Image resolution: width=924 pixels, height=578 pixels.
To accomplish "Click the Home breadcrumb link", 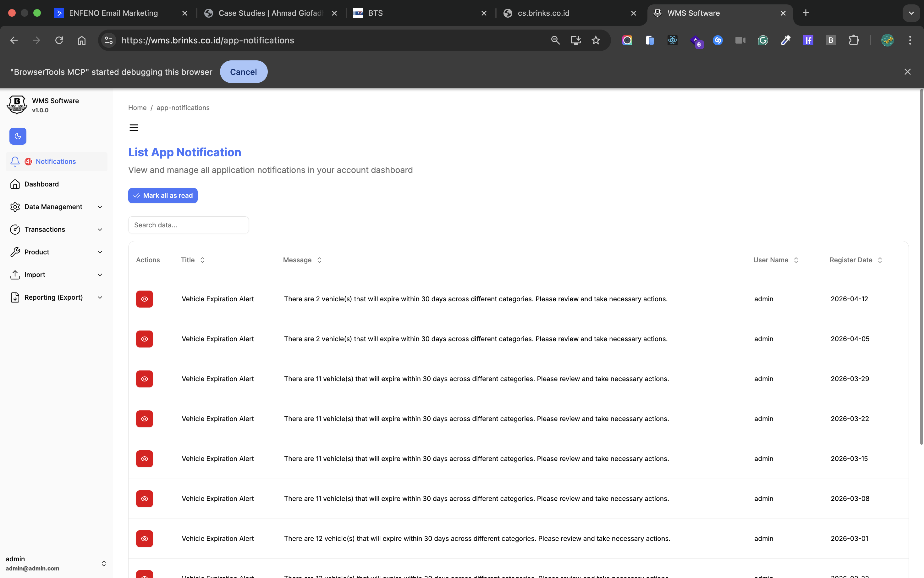I will (x=137, y=108).
